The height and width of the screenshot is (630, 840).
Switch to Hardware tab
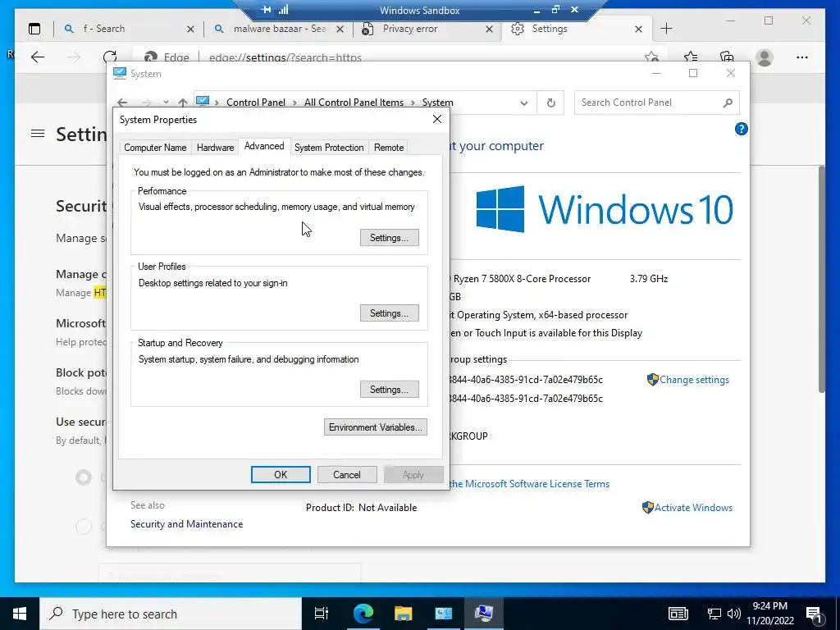[x=216, y=148]
